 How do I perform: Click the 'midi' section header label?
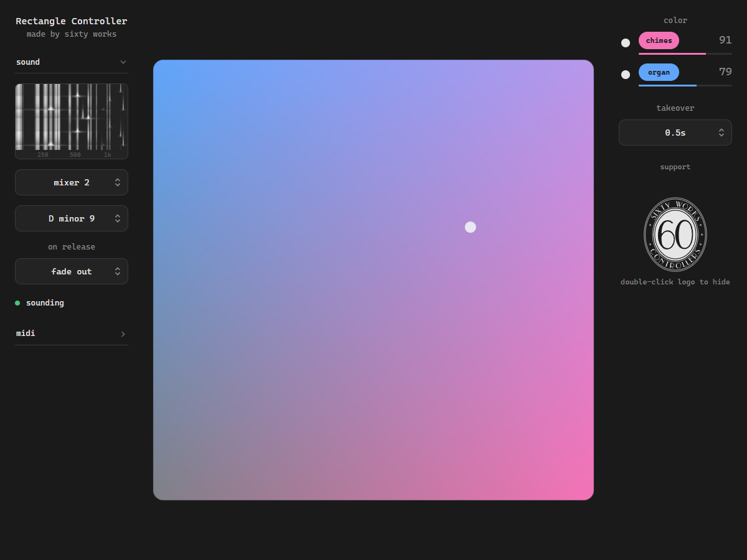coord(26,334)
